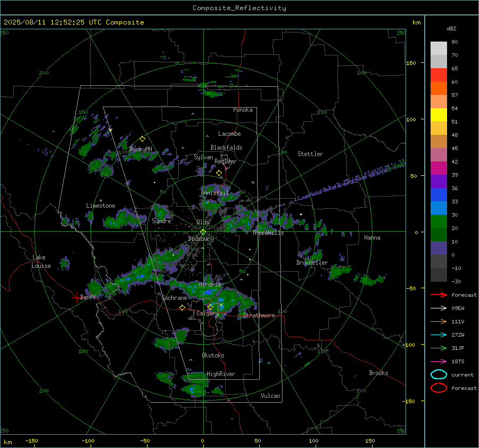Click the RockyMH map label
The image size is (479, 448).
point(141,149)
